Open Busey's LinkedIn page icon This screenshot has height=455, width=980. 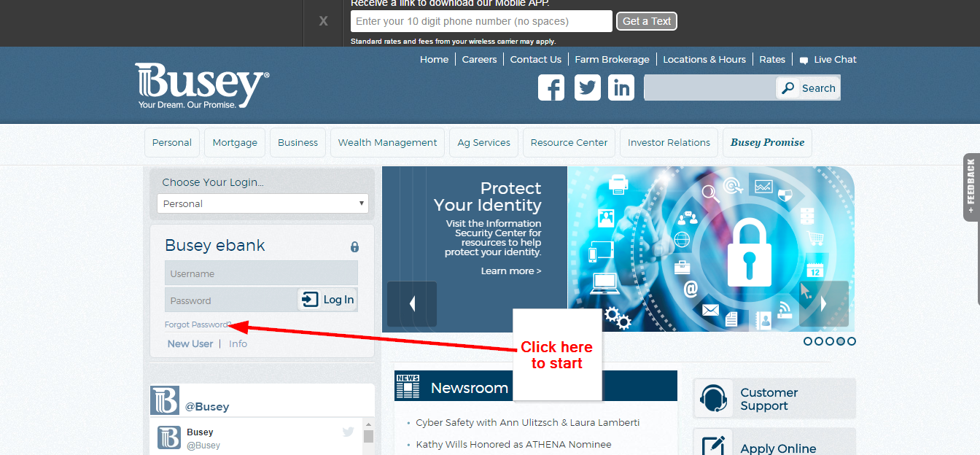[622, 87]
